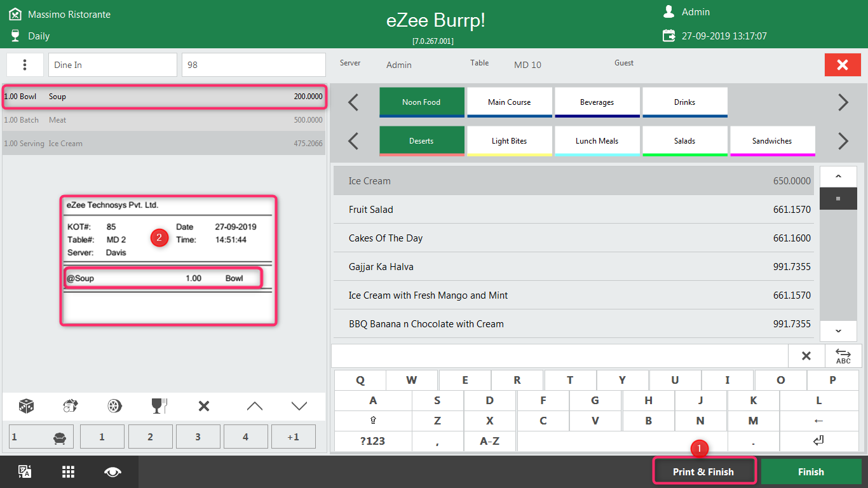Open the Salads subcategory

coord(685,141)
